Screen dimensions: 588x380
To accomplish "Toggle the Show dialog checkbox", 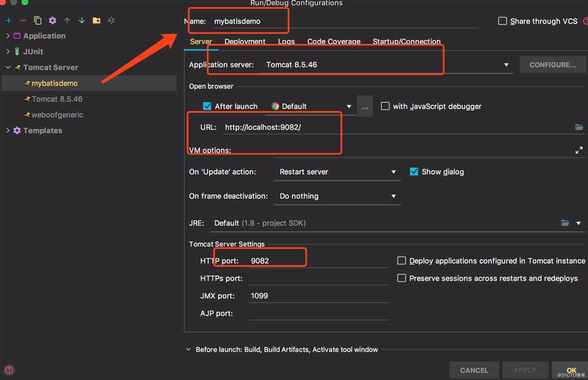I will point(414,172).
